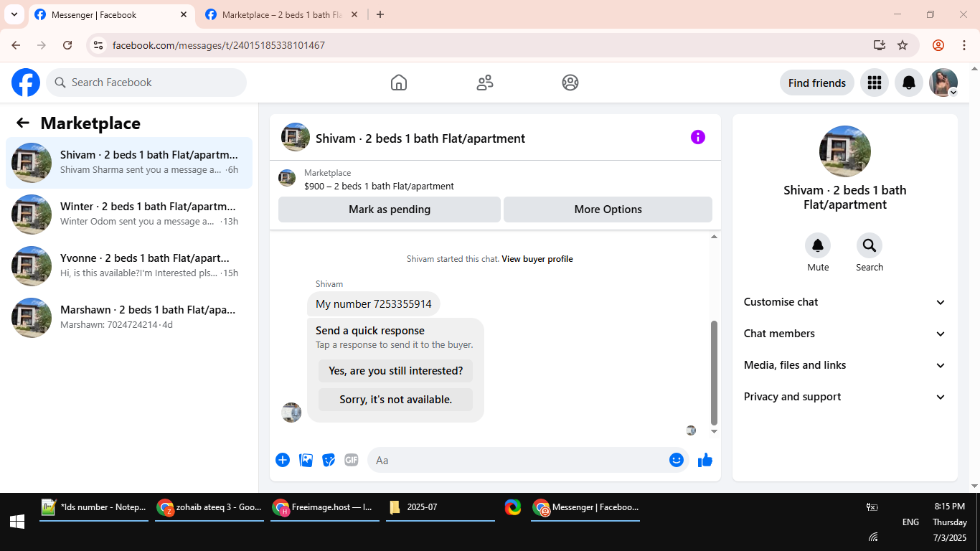Open the notifications bell in header
This screenshot has width=980, height=551.
pyautogui.click(x=909, y=83)
